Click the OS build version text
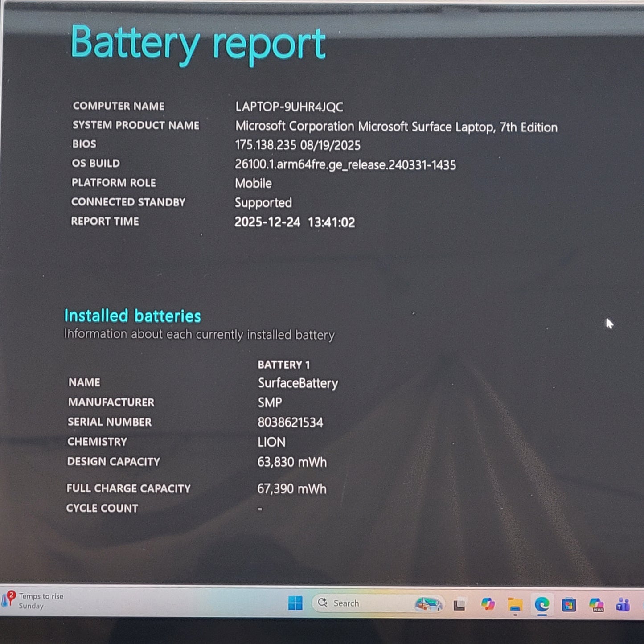Viewport: 644px width, 644px height. [x=345, y=165]
